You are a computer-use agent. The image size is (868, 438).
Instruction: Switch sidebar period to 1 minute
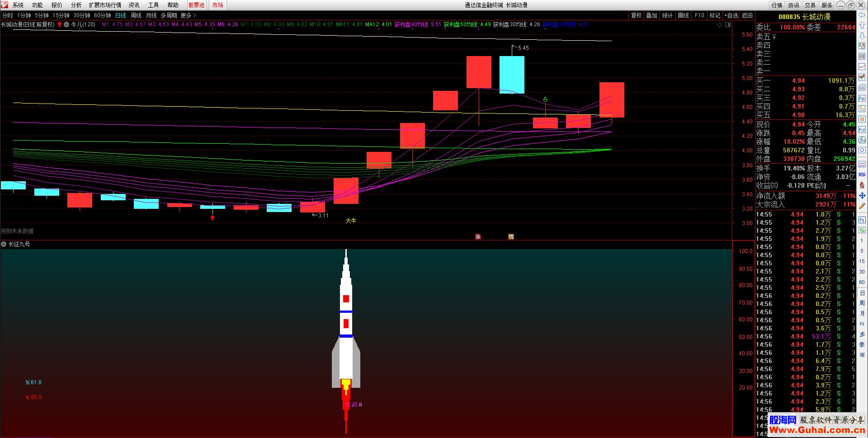pos(862,241)
